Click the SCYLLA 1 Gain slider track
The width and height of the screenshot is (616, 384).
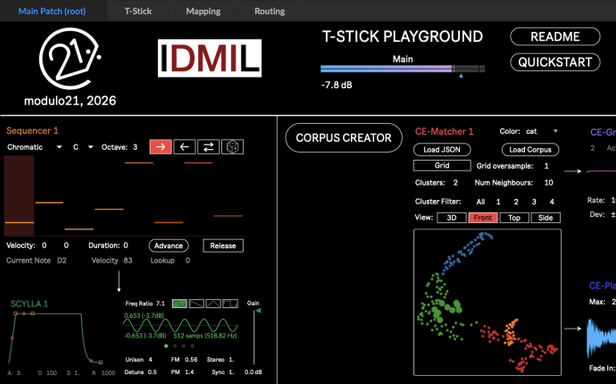254,337
